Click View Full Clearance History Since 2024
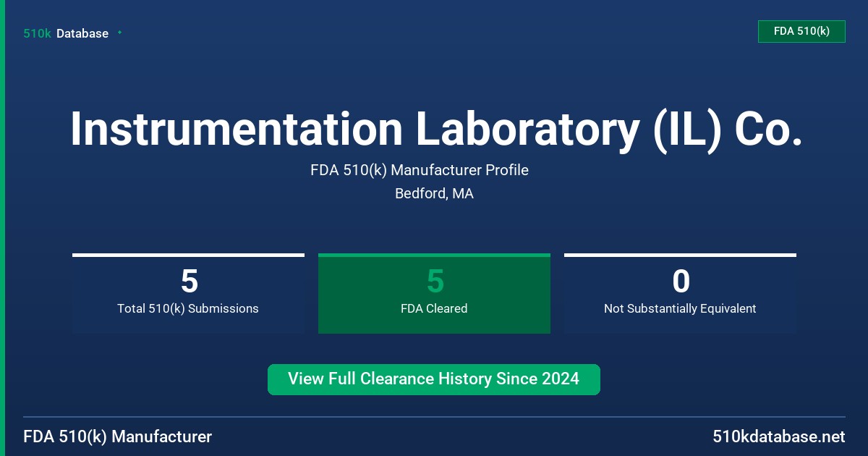868x456 pixels. (x=434, y=379)
